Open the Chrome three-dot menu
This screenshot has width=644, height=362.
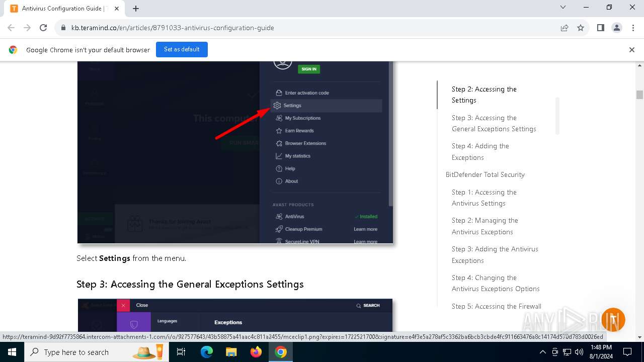(x=632, y=28)
